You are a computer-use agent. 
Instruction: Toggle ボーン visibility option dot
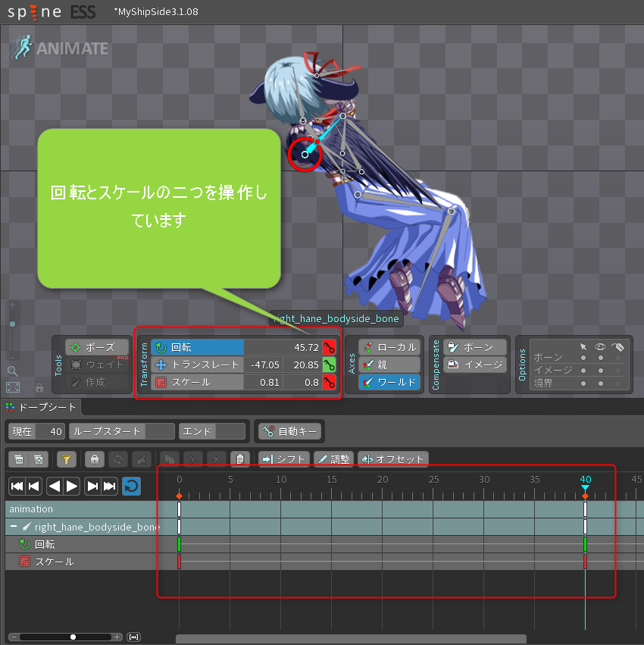click(601, 358)
